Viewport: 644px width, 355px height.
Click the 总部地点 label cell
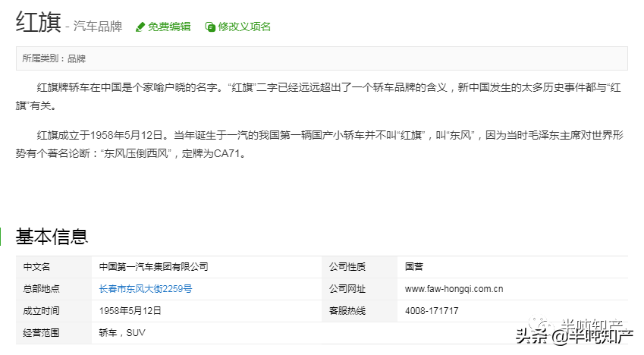[54, 289]
